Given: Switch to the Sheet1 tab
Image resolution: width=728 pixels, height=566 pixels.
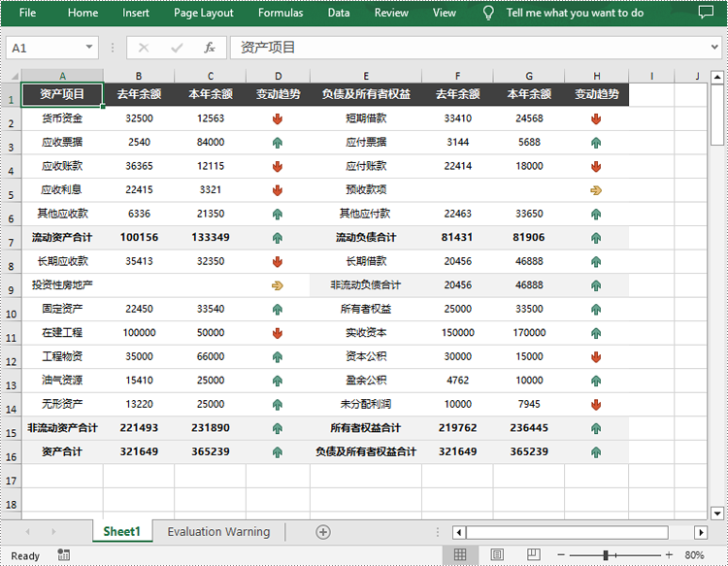Looking at the screenshot, I should (122, 532).
